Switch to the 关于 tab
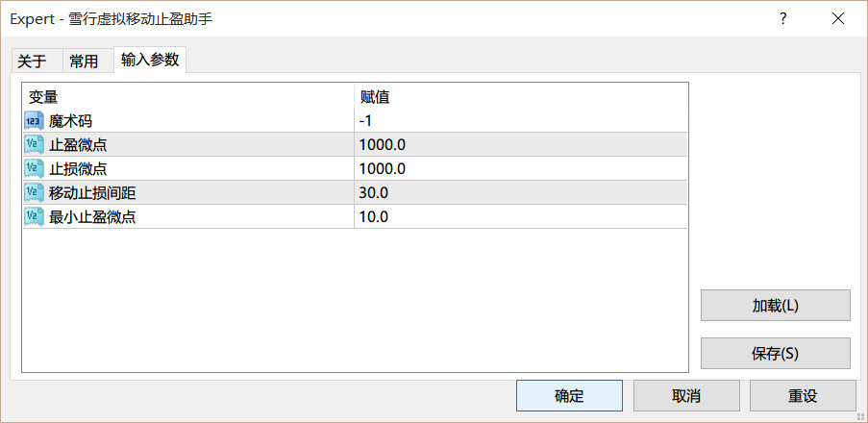Image resolution: width=868 pixels, height=423 pixels. 32,62
